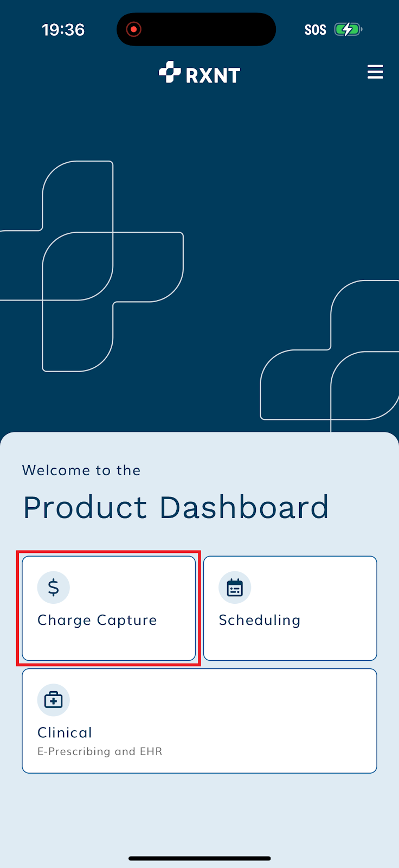Tap the large cross outline on left

(92, 266)
